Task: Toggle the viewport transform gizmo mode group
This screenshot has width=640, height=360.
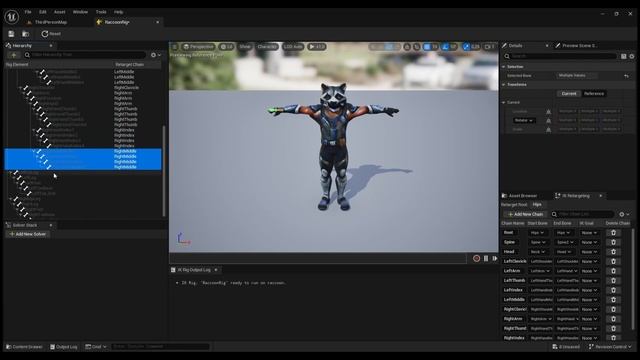Action: [x=384, y=47]
